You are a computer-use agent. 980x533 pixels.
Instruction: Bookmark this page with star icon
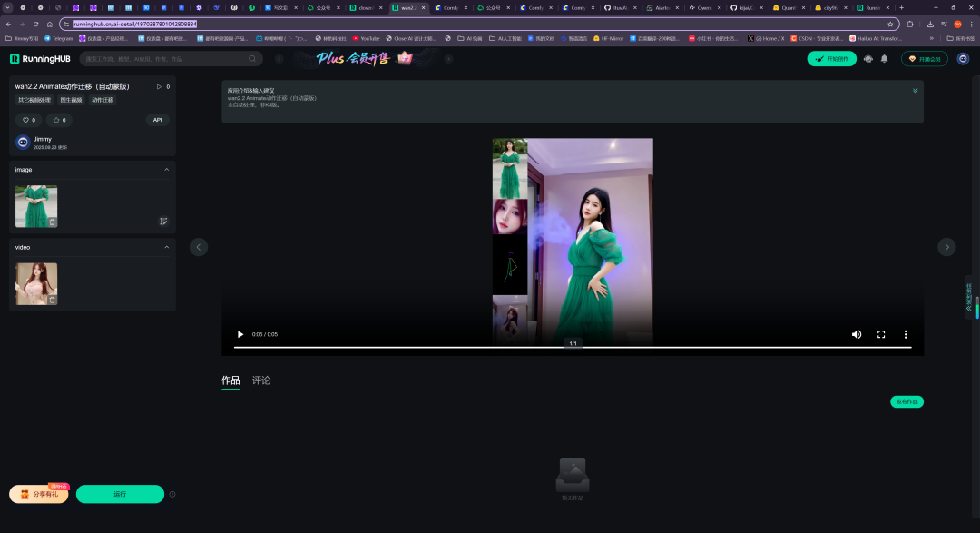[890, 24]
